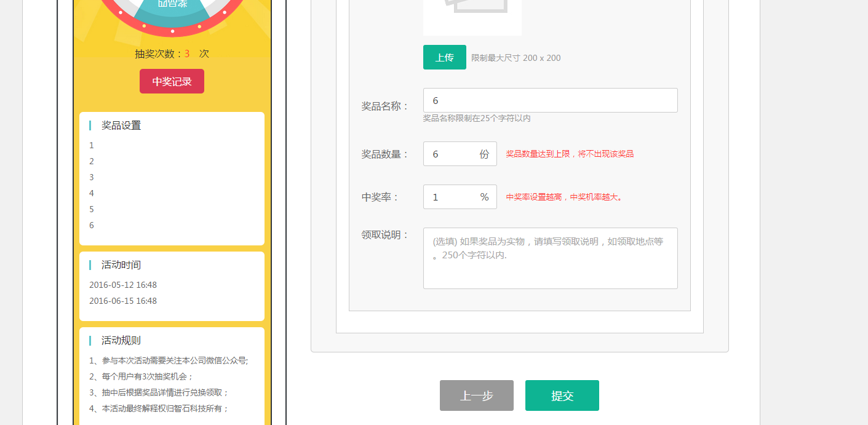Select prize entry 6 in 奖品设置 list

(91, 225)
